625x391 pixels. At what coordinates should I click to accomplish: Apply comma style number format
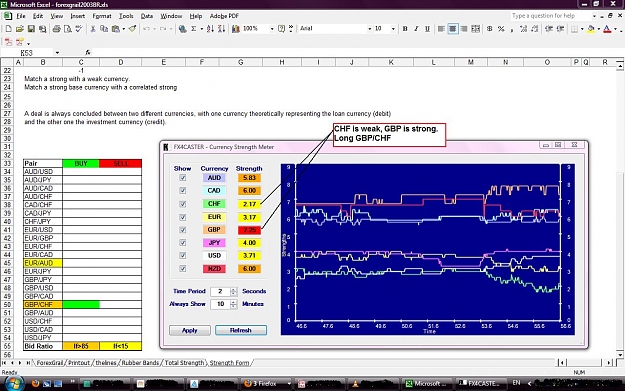point(512,29)
